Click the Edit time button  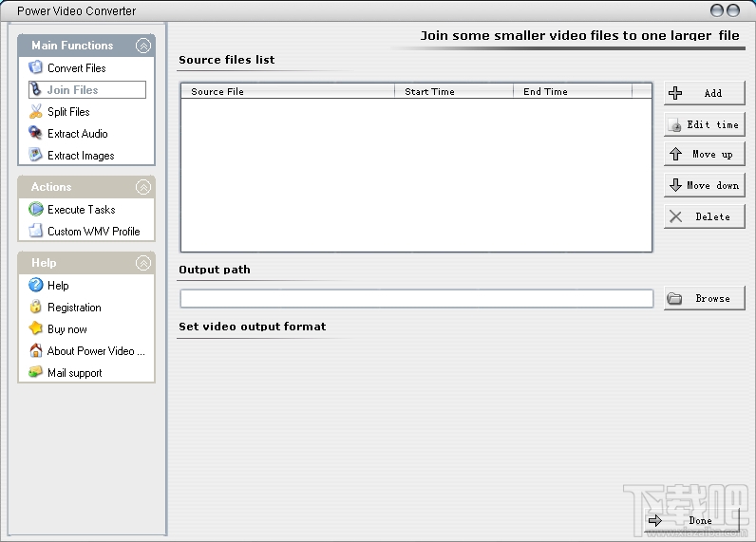tap(705, 124)
